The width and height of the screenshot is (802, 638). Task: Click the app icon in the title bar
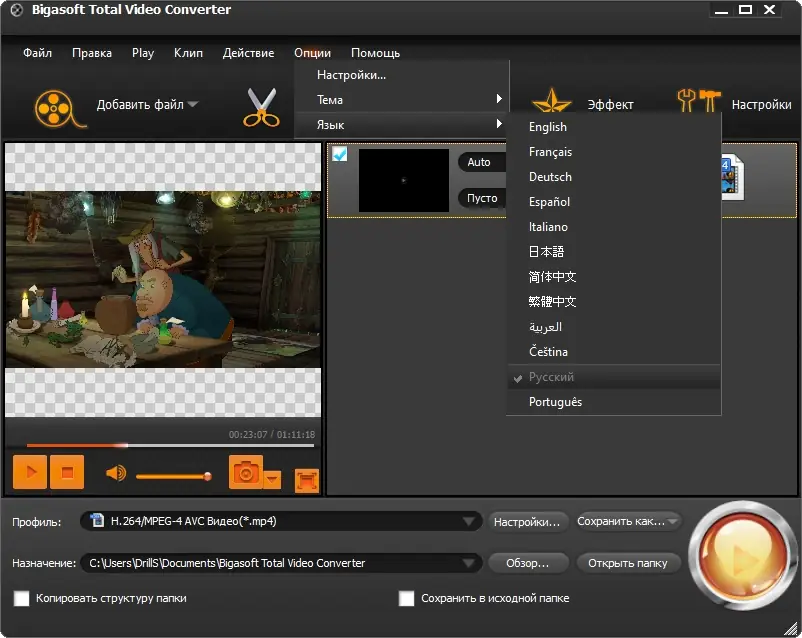click(x=16, y=10)
